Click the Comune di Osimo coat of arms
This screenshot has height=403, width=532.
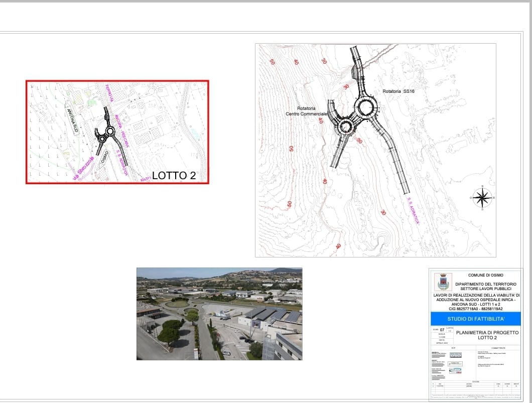point(444,282)
